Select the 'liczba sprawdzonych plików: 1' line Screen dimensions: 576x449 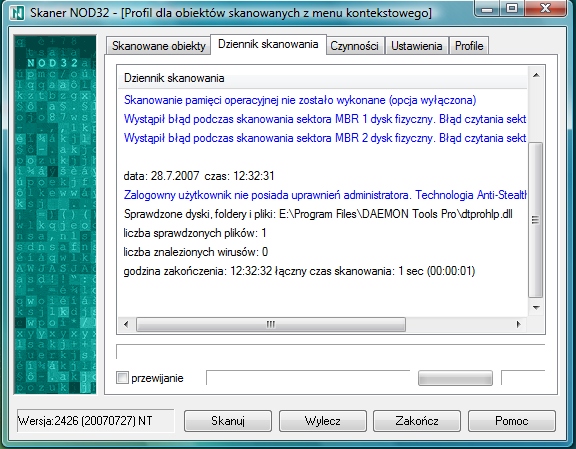pos(195,233)
